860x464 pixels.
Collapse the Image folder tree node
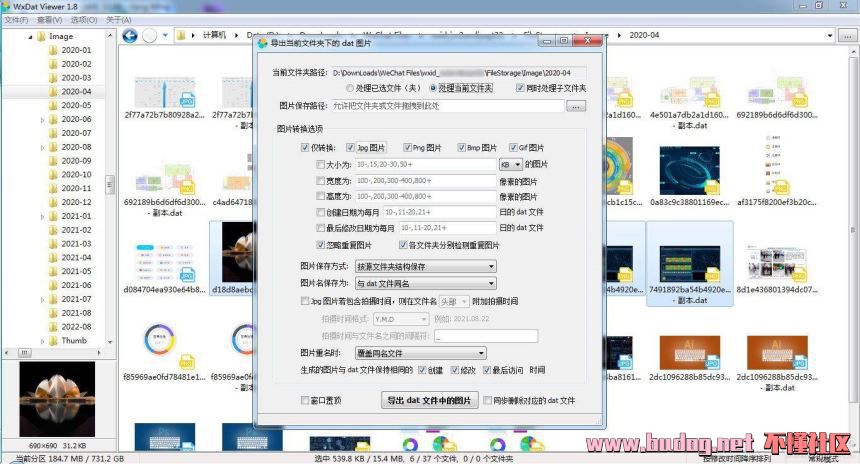click(x=28, y=37)
